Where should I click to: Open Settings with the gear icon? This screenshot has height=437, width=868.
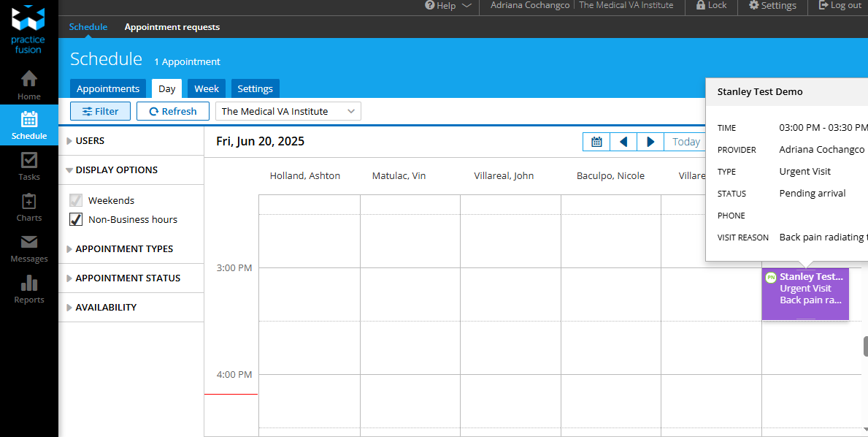pos(772,6)
